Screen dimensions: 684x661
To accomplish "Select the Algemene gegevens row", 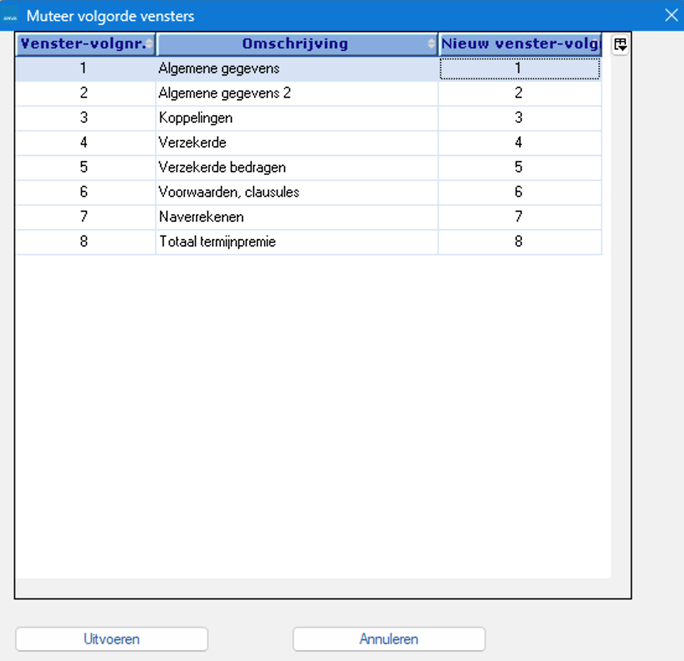I will pyautogui.click(x=296, y=69).
